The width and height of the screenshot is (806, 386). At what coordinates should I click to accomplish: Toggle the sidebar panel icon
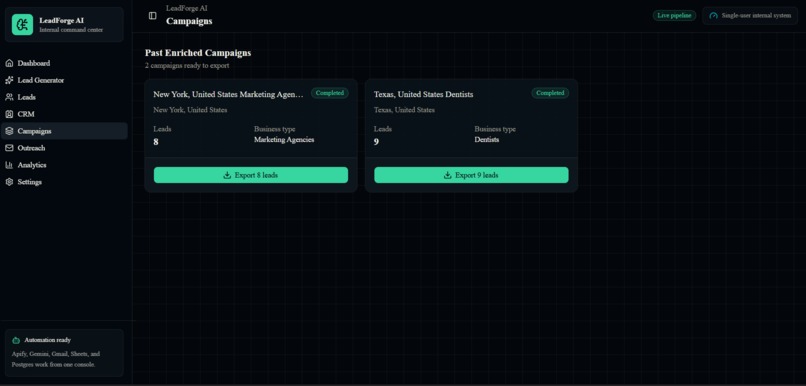click(x=153, y=15)
